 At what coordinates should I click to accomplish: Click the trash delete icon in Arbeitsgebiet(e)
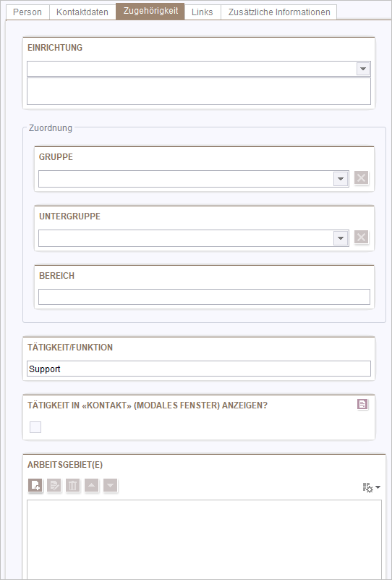pos(73,485)
